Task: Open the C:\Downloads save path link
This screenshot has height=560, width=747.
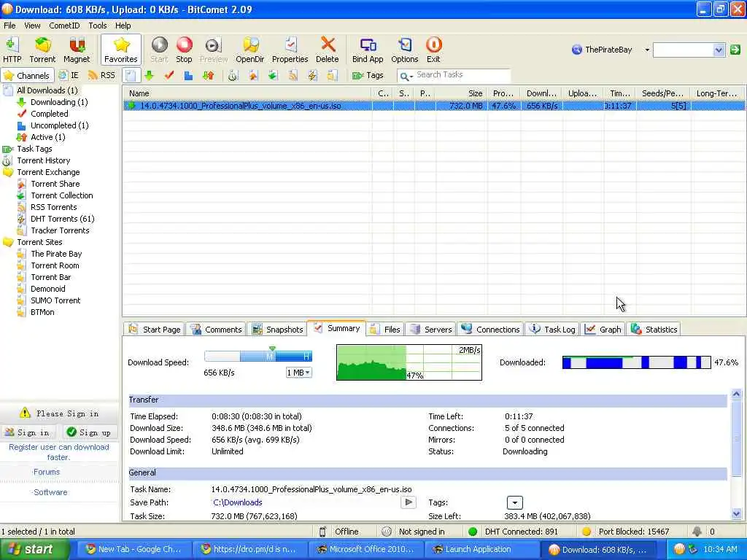Action: 238,502
